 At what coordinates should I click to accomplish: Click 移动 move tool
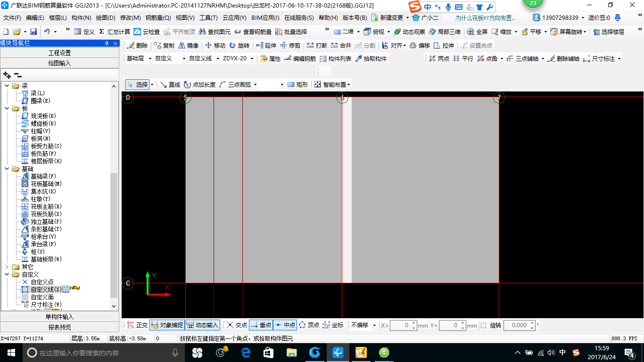click(215, 45)
